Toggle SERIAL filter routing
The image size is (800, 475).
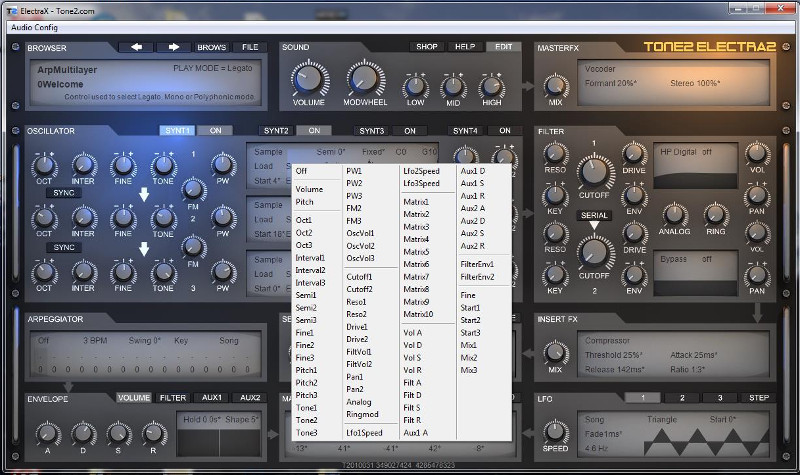[x=594, y=215]
